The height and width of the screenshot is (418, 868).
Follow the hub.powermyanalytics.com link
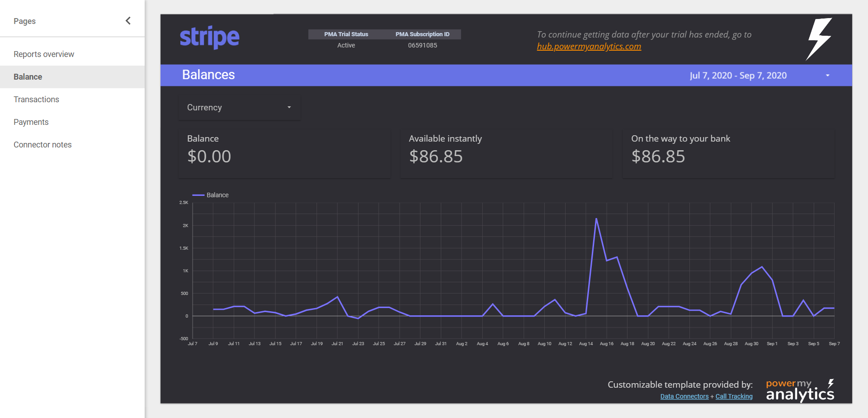point(589,47)
